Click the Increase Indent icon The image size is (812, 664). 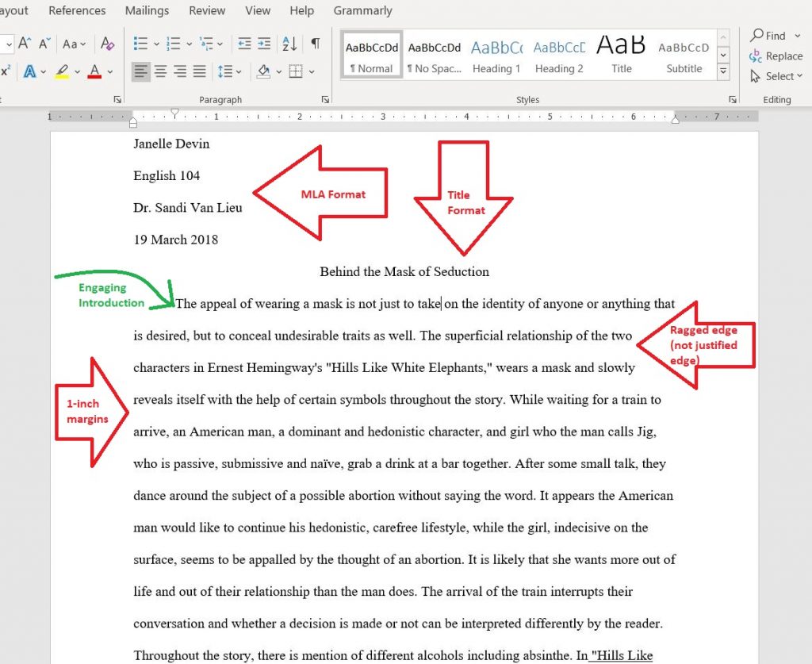(263, 44)
